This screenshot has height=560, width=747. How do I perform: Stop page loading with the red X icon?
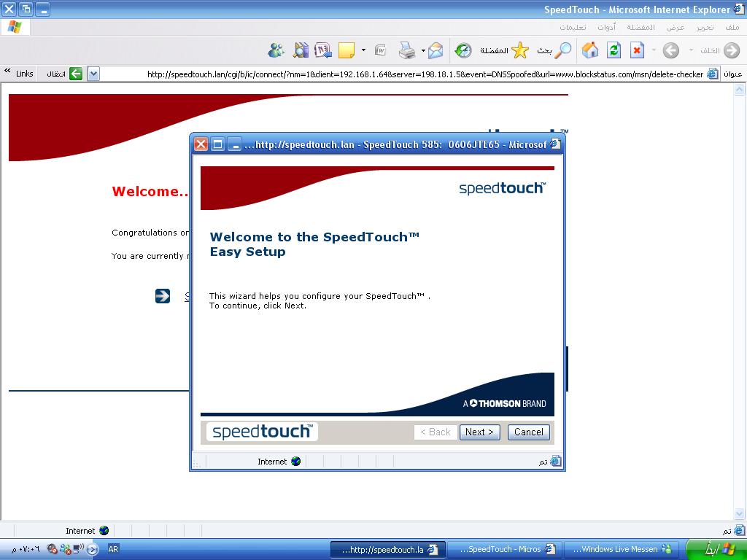(637, 50)
